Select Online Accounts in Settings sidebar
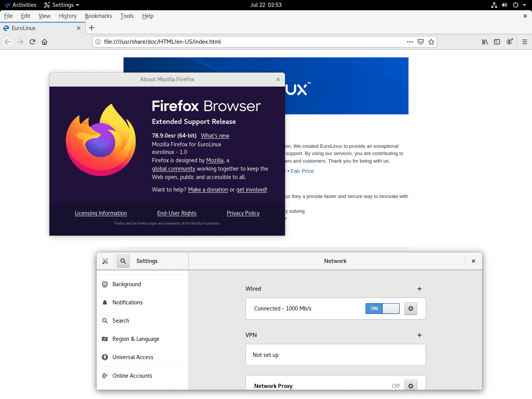The height and width of the screenshot is (399, 532). (142, 376)
